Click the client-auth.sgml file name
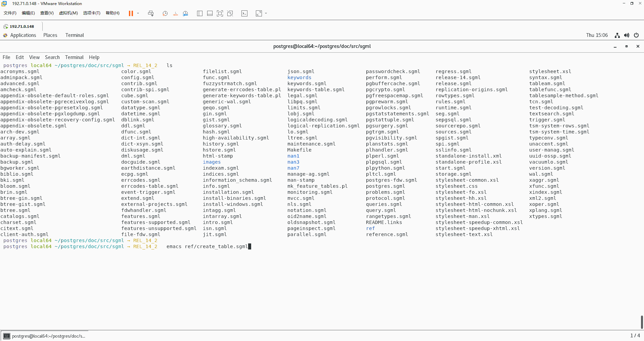 coord(24,234)
